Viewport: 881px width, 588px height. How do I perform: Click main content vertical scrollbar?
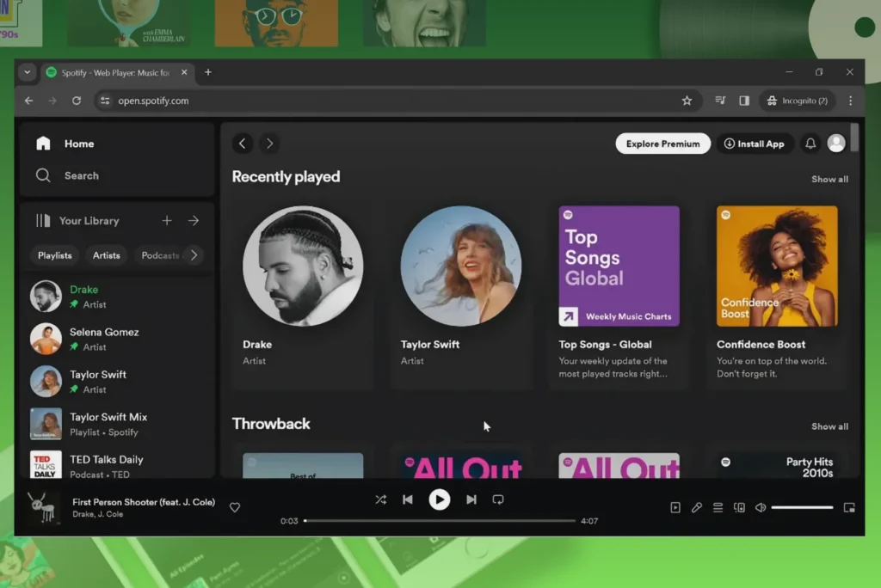[854, 138]
